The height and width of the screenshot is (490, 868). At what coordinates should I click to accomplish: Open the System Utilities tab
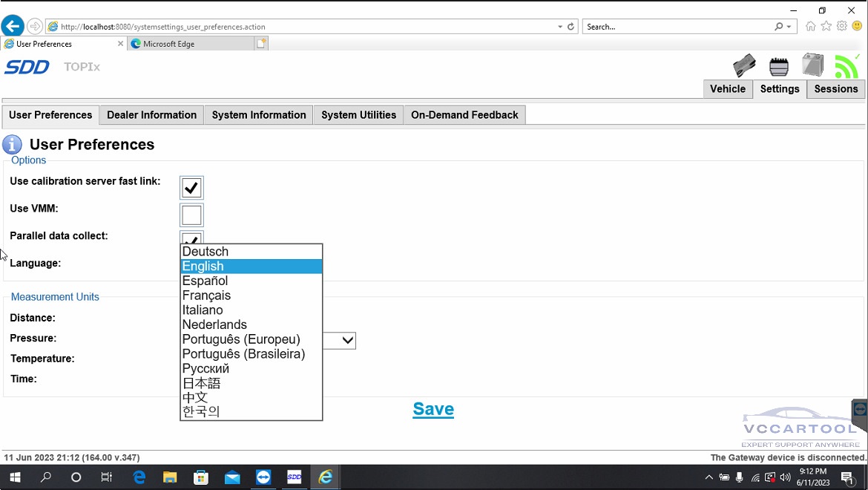pos(358,115)
